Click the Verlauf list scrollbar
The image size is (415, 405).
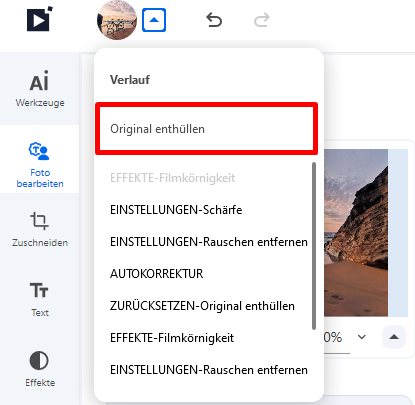314,246
